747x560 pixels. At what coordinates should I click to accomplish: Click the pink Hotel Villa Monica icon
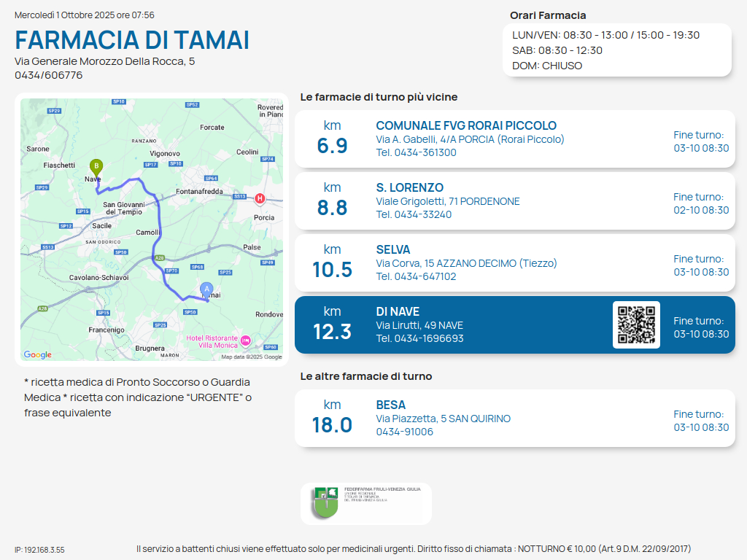tap(246, 340)
